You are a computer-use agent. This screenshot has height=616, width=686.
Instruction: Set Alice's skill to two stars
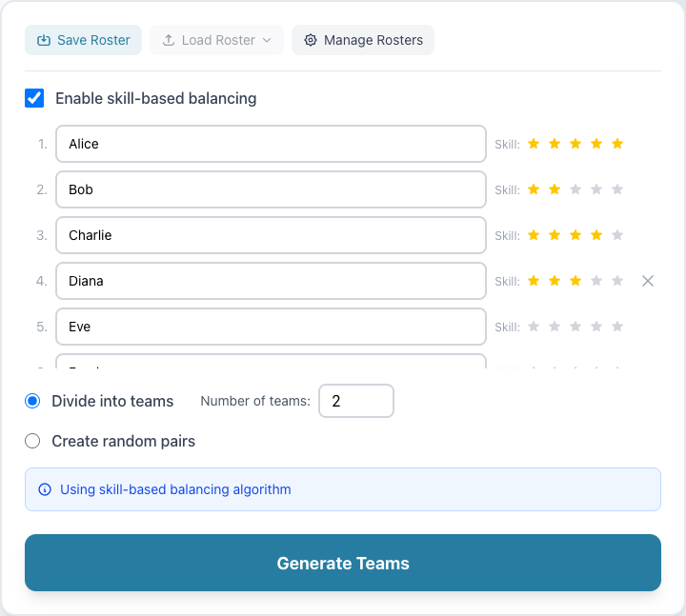(x=555, y=144)
